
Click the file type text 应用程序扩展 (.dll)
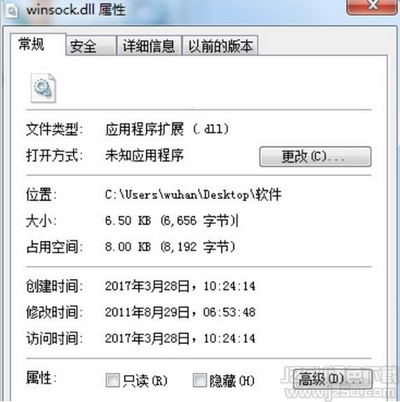[167, 129]
